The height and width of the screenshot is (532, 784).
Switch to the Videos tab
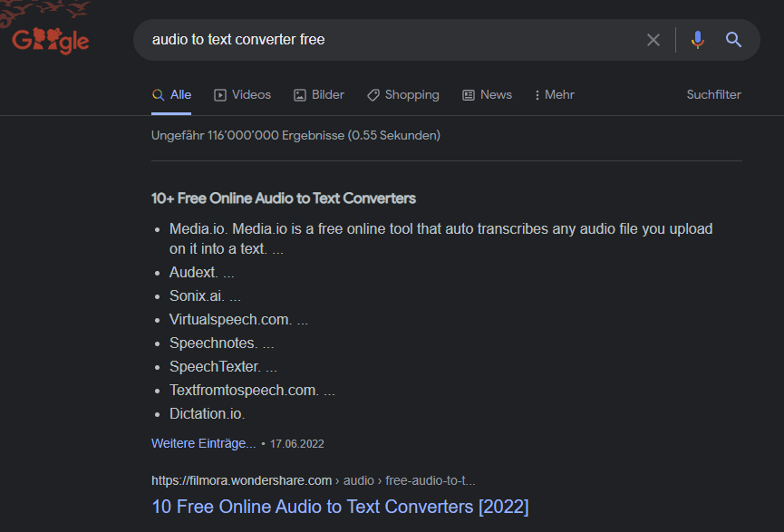pyautogui.click(x=243, y=95)
